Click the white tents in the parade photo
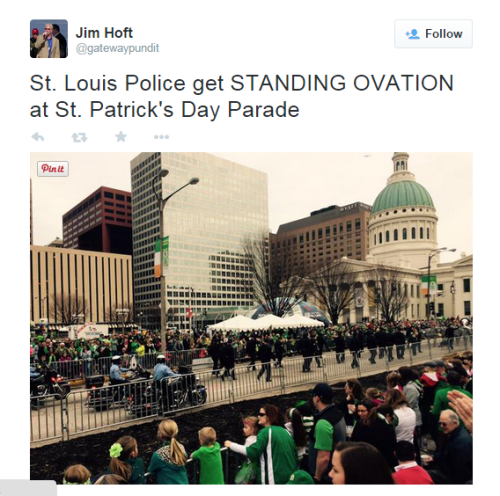 (265, 323)
